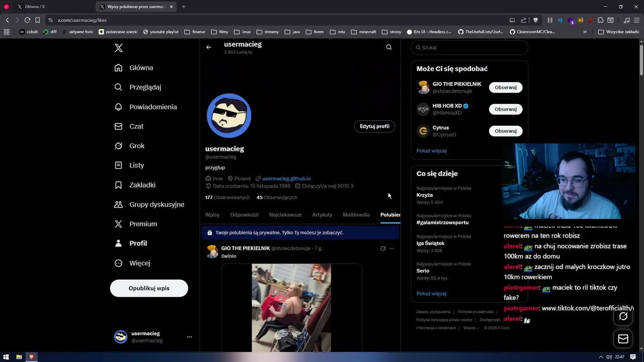
Task: Expand Dołączył/a maj 2015 chevron
Action: pos(352,186)
